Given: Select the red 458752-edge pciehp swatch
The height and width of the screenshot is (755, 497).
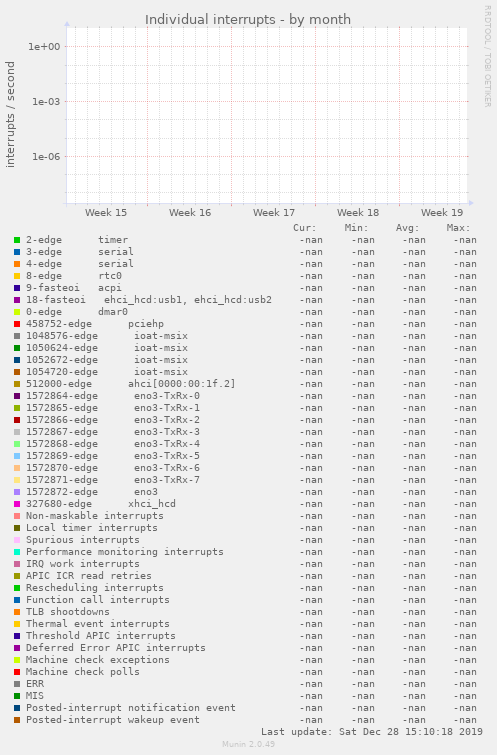Looking at the screenshot, I should tap(17, 324).
